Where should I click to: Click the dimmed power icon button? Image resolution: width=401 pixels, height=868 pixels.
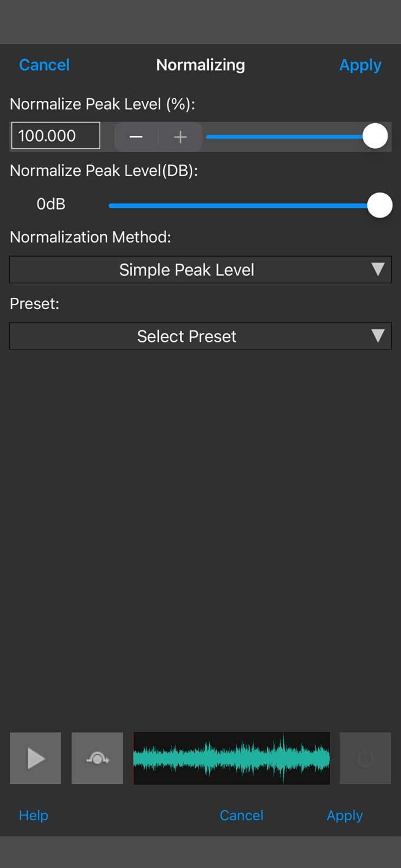(365, 758)
